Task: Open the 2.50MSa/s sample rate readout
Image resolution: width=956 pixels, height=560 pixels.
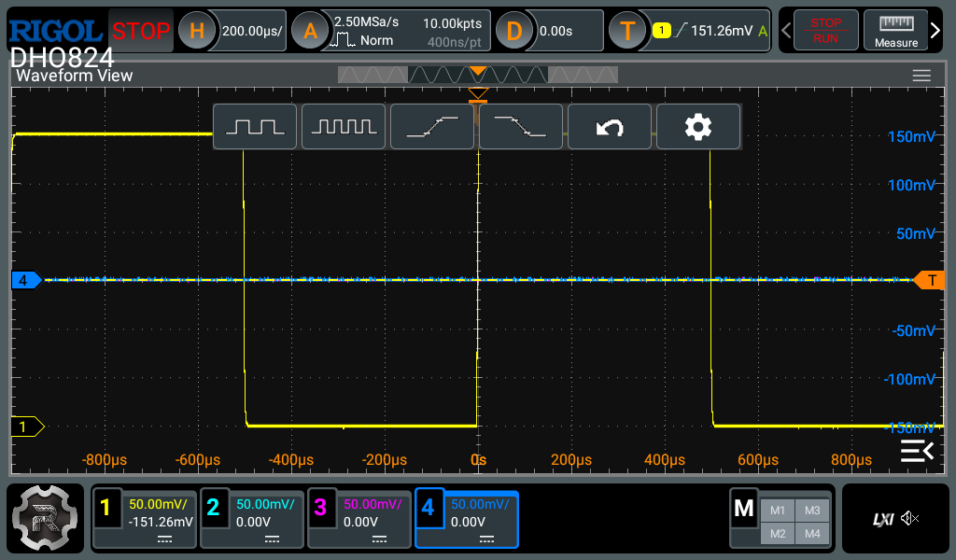Action: [366, 22]
